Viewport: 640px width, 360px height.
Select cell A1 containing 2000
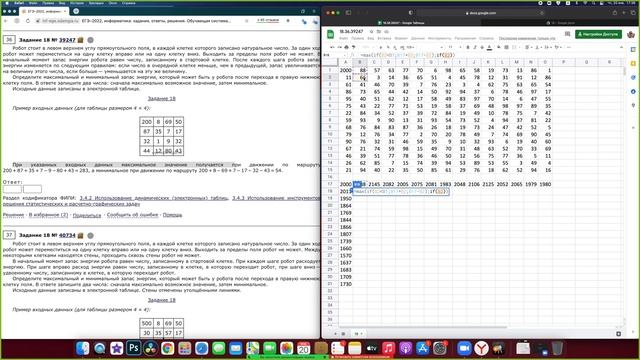click(x=345, y=70)
